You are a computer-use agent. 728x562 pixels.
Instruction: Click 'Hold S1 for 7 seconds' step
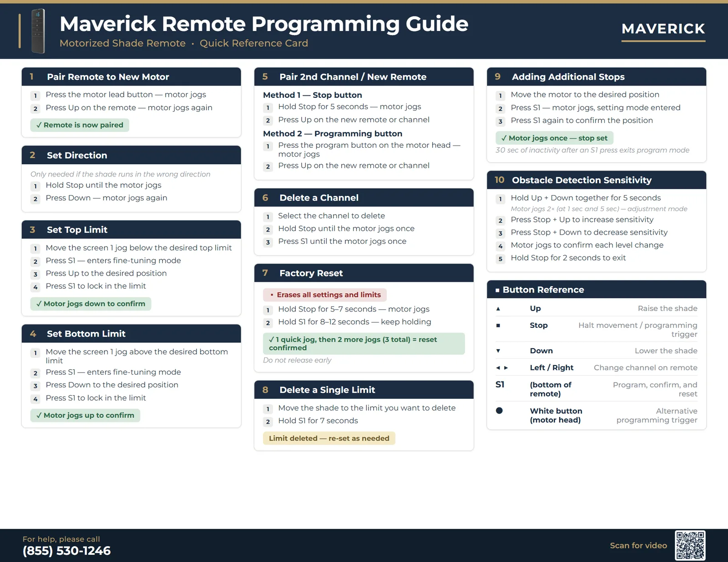coord(318,421)
